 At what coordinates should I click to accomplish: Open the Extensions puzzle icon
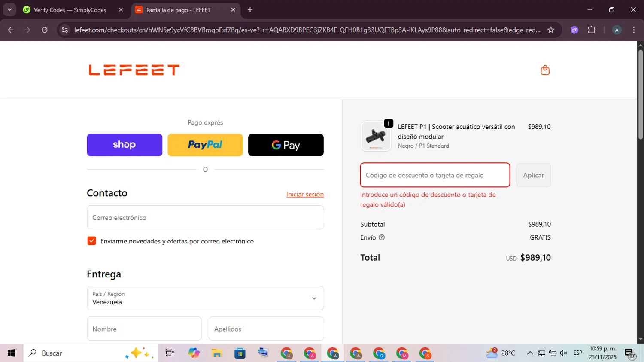pos(592,30)
